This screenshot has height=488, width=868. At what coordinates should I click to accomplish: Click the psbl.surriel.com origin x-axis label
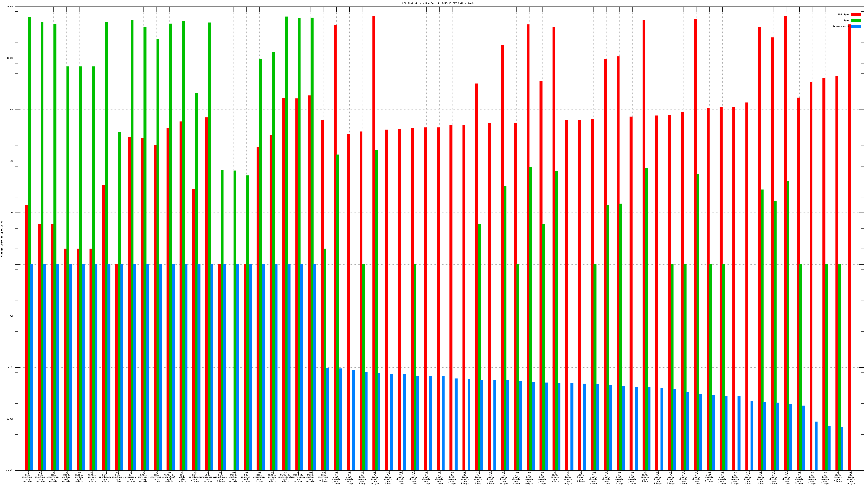click(143, 477)
